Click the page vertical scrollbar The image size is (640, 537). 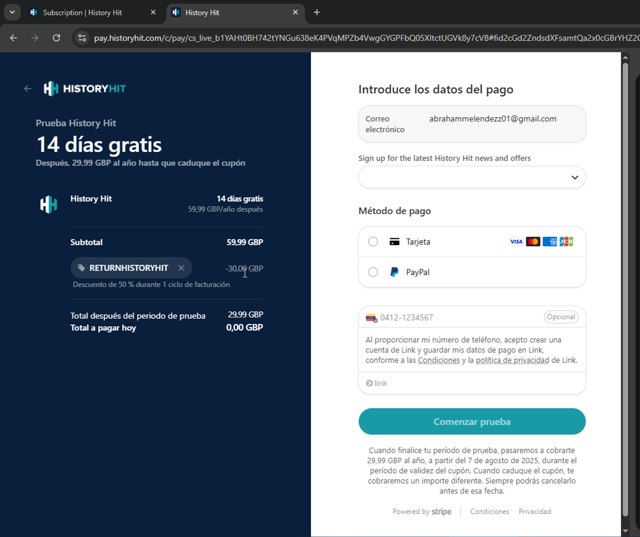coord(625,290)
